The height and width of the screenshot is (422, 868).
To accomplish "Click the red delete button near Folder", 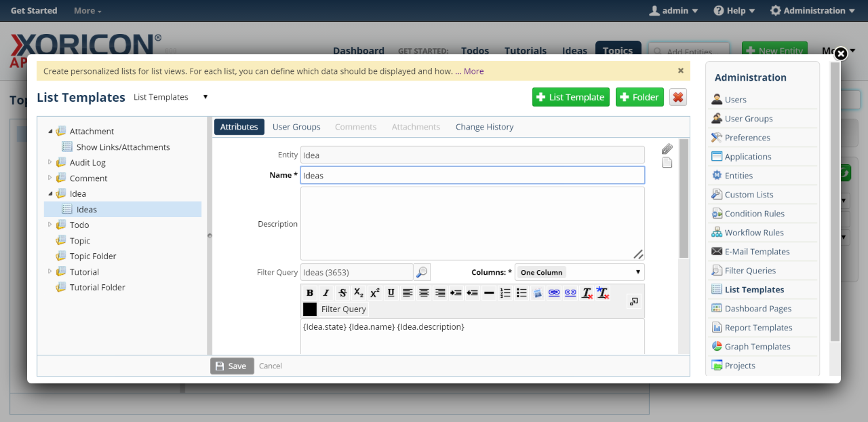I will (677, 97).
